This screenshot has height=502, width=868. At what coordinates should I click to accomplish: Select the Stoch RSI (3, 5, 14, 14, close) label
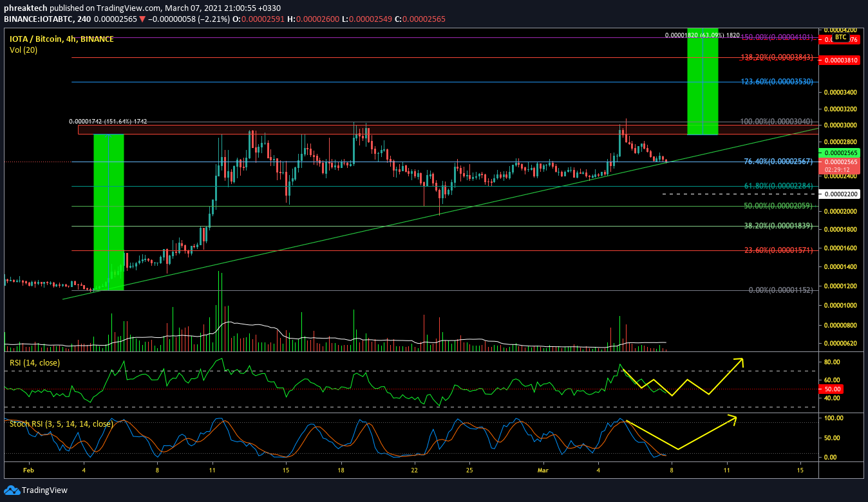click(61, 423)
